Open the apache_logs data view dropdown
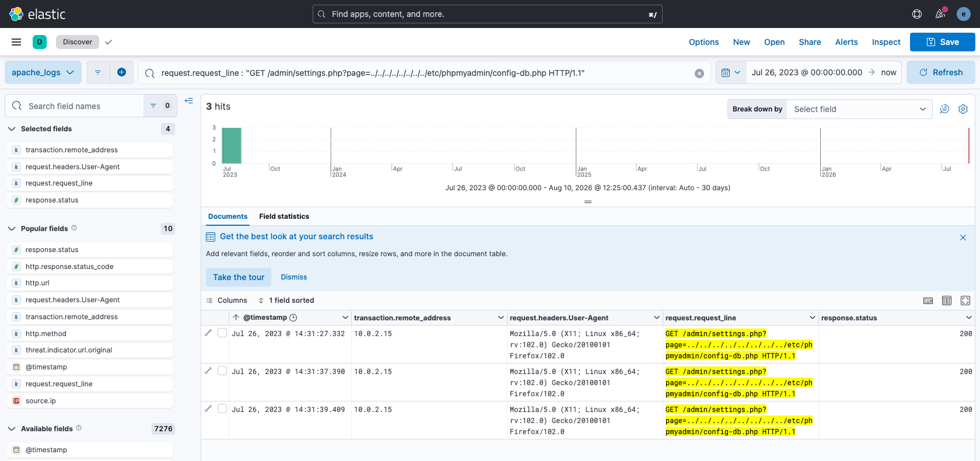This screenshot has height=461, width=980. click(43, 72)
